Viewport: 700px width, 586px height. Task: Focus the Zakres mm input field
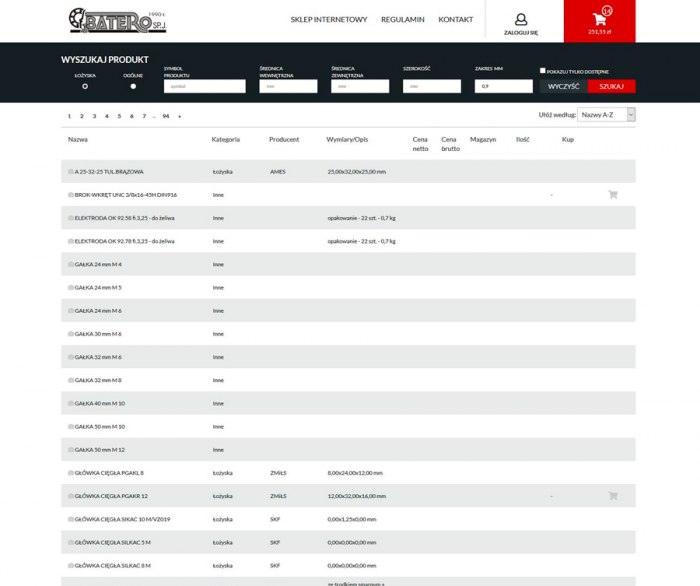[x=504, y=86]
